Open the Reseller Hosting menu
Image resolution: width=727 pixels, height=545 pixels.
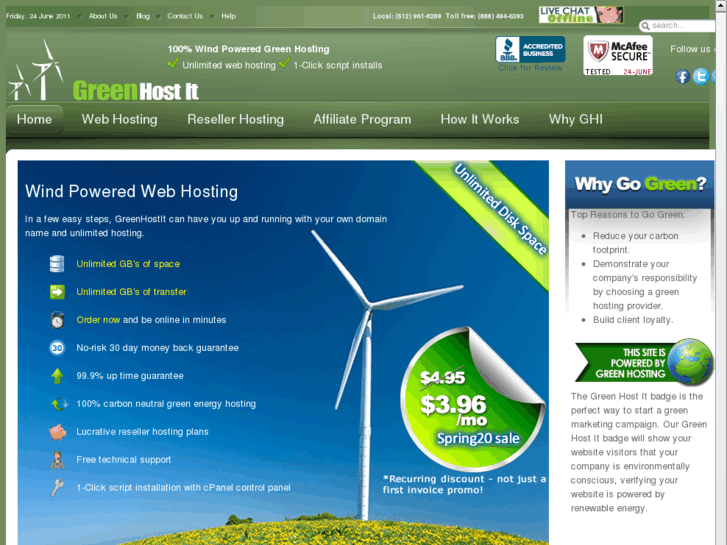[x=236, y=120]
